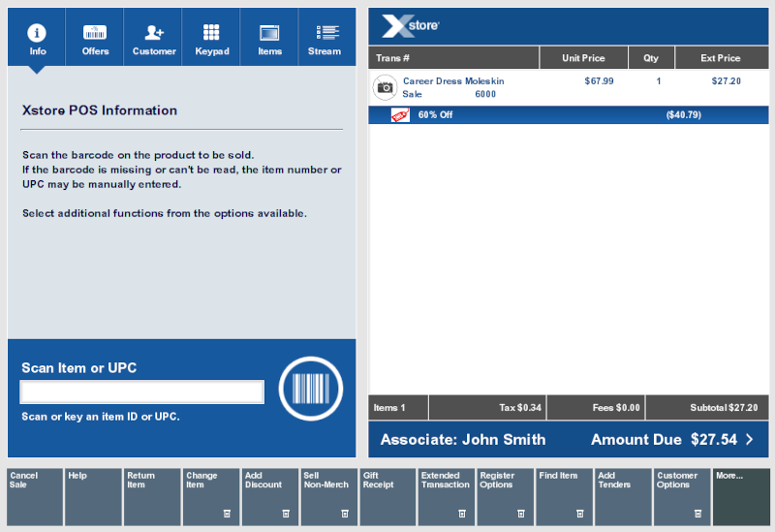Switch to the Items tab
775x532 pixels.
(x=269, y=37)
